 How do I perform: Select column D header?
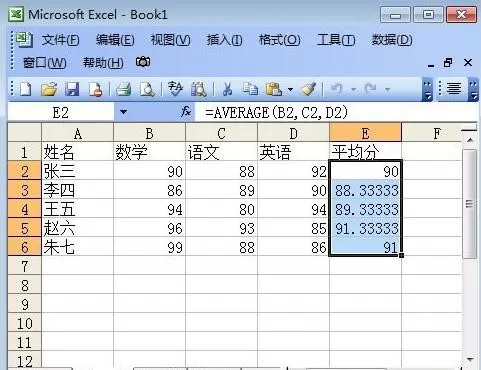click(293, 133)
